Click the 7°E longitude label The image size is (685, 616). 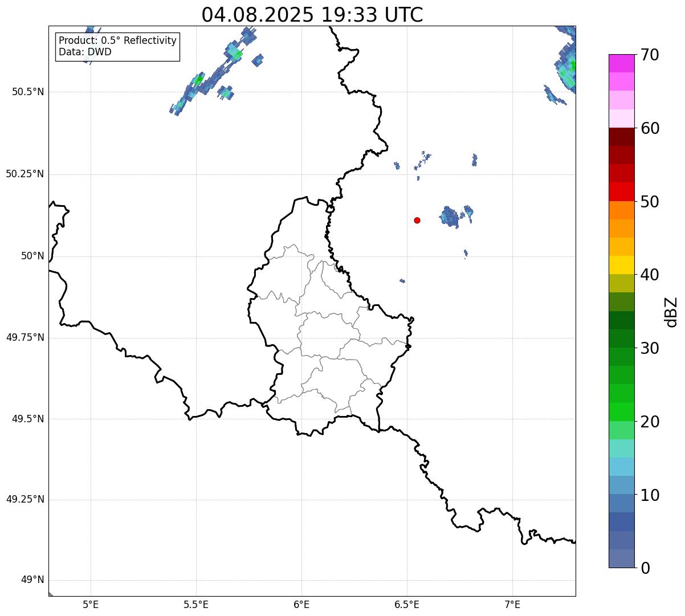tap(513, 604)
